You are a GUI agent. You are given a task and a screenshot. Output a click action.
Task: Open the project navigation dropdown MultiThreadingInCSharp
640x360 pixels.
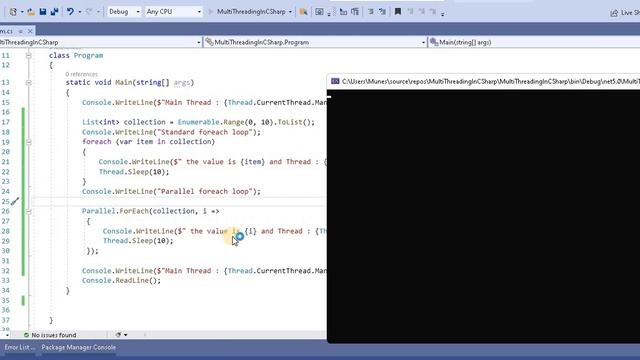[x=101, y=42]
